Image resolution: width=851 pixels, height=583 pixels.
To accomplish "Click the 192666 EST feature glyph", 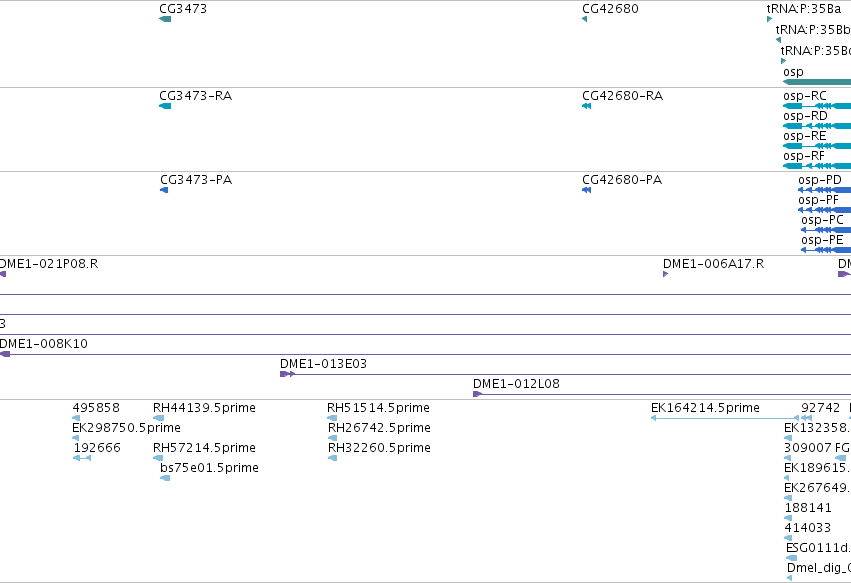I will point(82,458).
